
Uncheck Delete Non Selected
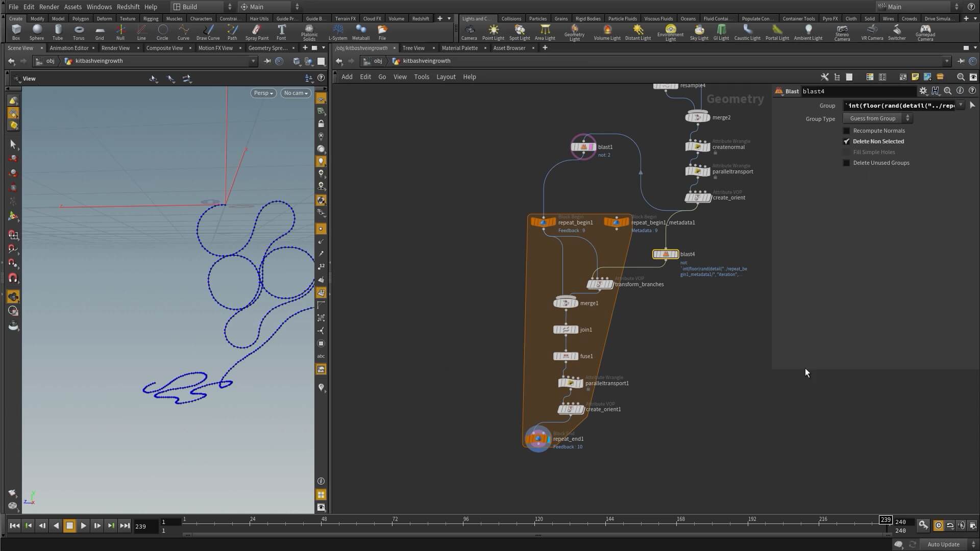846,141
